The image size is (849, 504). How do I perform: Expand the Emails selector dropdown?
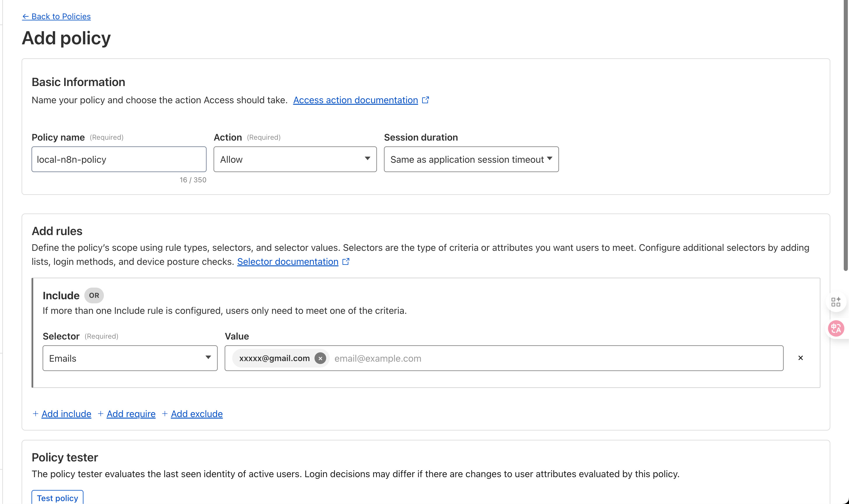click(x=130, y=358)
